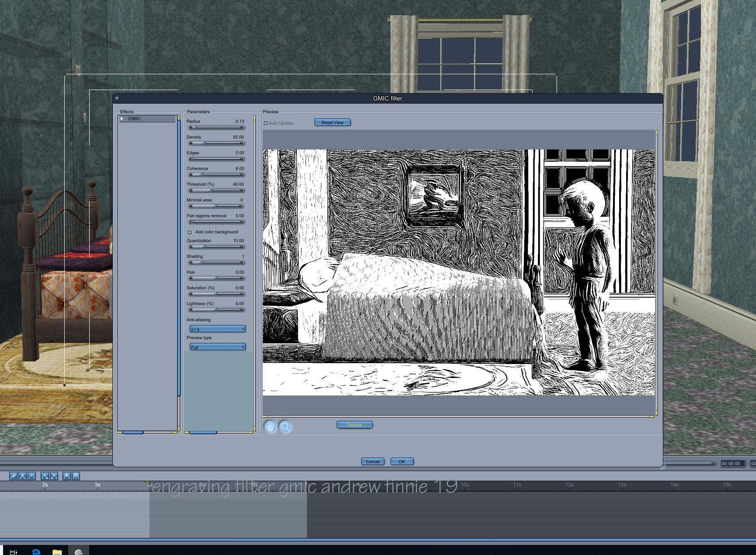Click the arch icon with a sunburst on top
Image resolution: width=756 pixels, height=555 pixels.
76,476
